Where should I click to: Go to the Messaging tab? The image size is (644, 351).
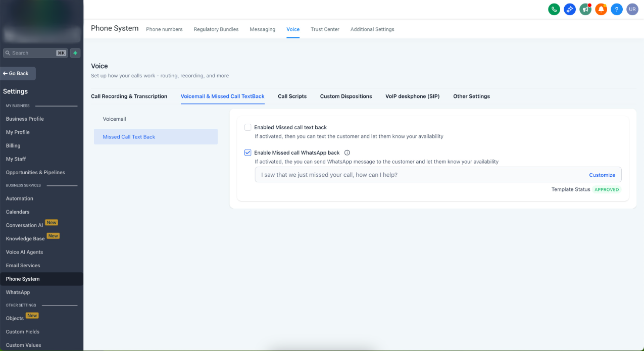click(x=263, y=29)
